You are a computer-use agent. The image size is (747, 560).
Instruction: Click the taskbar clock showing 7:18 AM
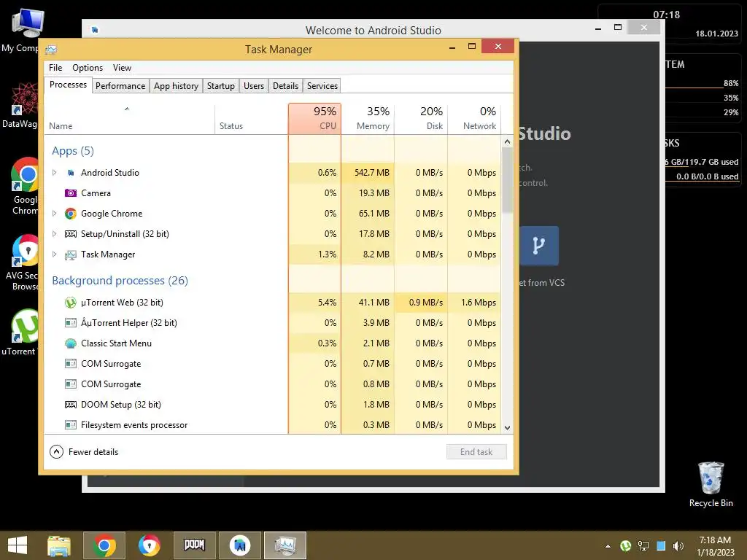pyautogui.click(x=716, y=546)
